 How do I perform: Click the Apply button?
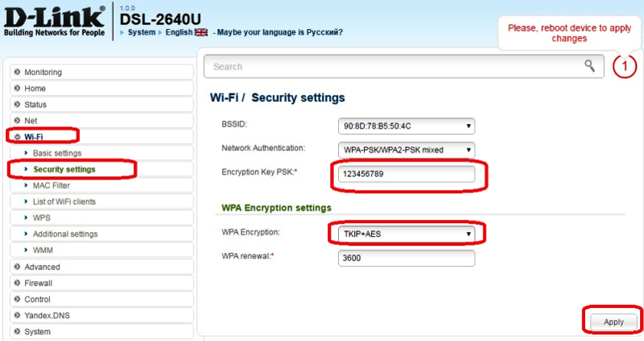pos(613,322)
